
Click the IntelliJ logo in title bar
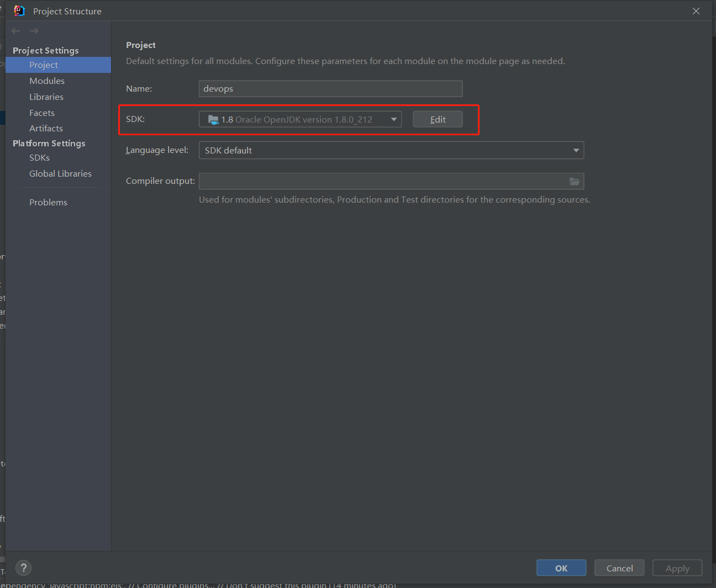pos(19,11)
